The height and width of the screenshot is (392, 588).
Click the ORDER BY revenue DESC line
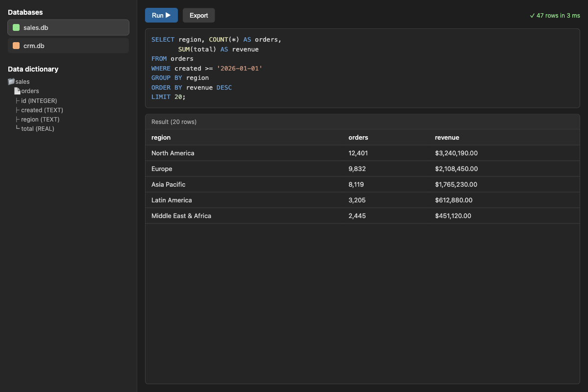(192, 88)
